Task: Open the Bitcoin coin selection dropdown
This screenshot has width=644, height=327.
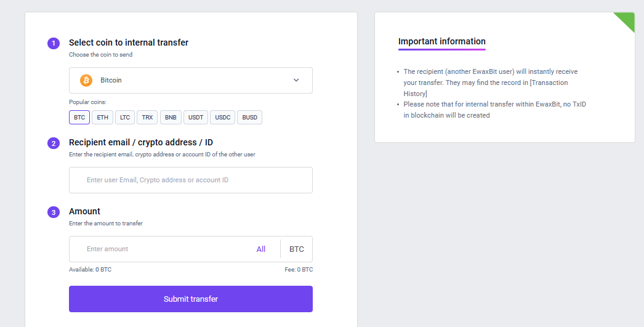Action: pos(190,80)
